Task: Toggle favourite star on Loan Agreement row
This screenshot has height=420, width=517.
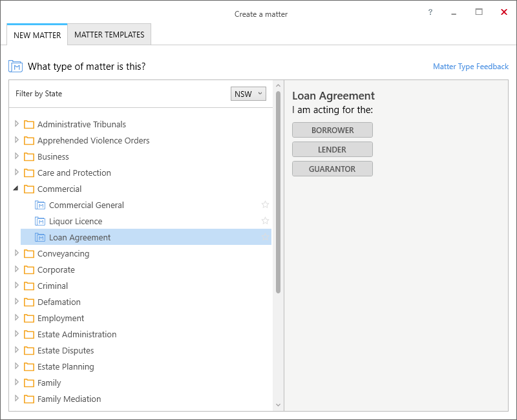Action: pyautogui.click(x=265, y=237)
